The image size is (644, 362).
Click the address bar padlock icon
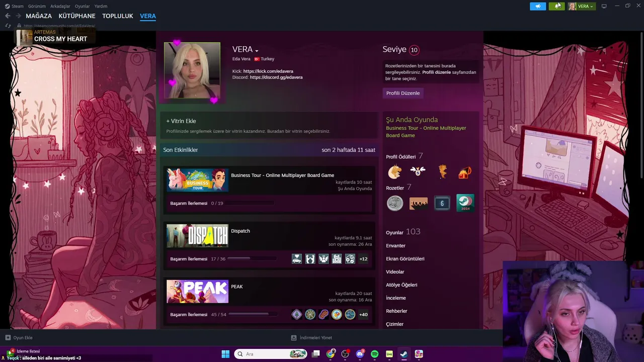[x=19, y=26]
